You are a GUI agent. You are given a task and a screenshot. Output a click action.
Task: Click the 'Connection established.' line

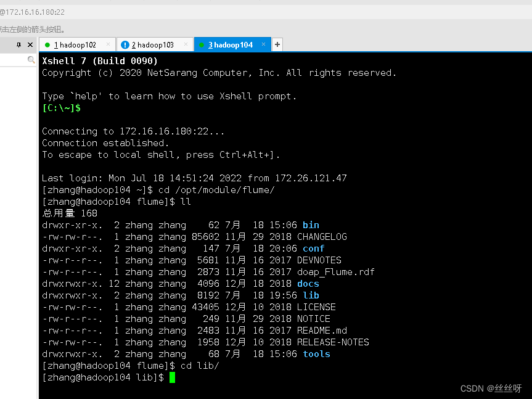(105, 143)
